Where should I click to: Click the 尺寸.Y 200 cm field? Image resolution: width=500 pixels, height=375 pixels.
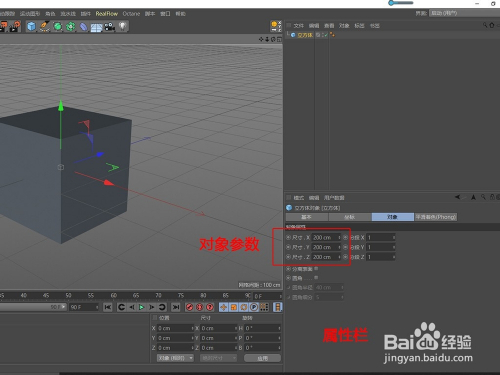(326, 247)
